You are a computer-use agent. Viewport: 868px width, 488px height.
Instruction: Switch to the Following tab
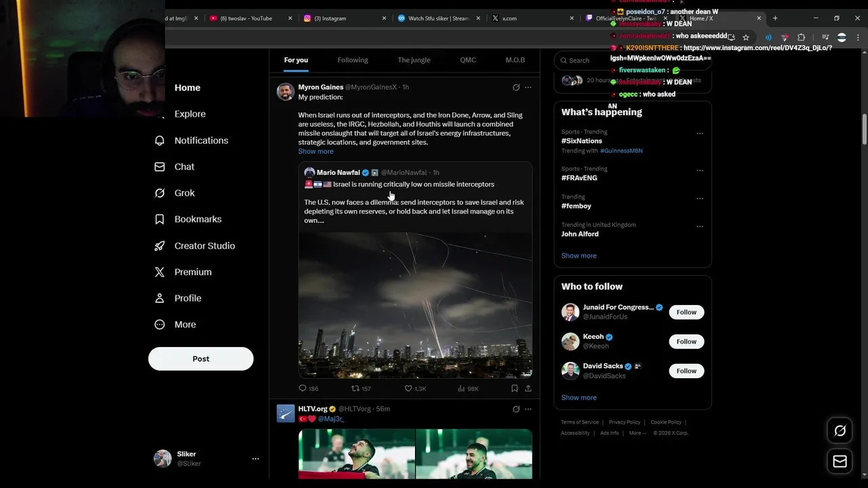click(353, 60)
